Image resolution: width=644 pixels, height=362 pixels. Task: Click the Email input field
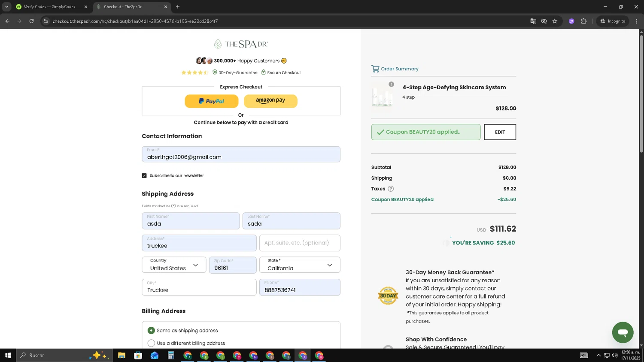(x=241, y=154)
